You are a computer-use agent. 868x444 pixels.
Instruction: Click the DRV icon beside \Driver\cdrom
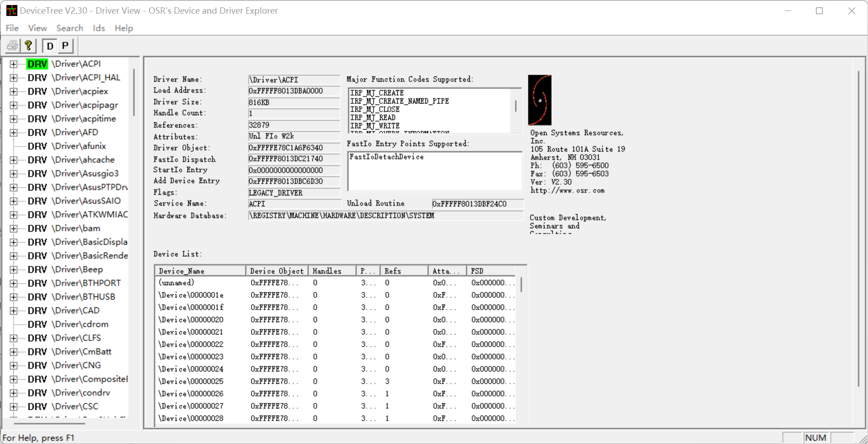point(37,324)
